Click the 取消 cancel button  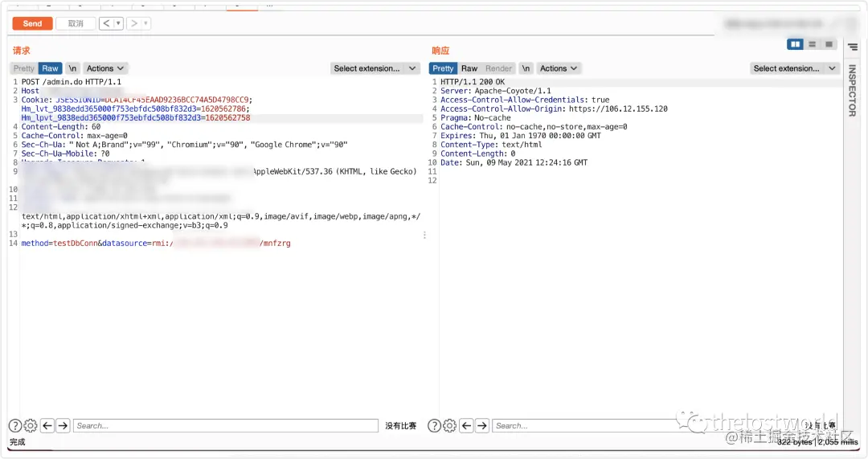(x=76, y=24)
